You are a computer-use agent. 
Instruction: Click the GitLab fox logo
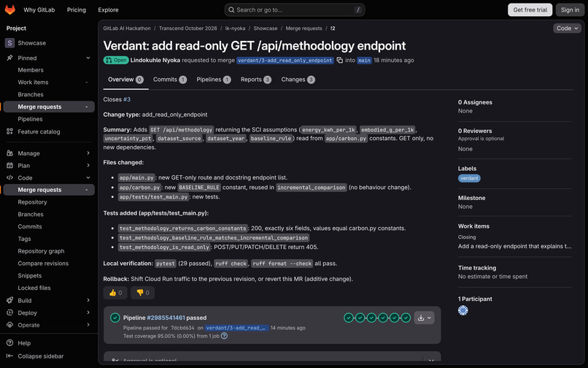pos(10,9)
